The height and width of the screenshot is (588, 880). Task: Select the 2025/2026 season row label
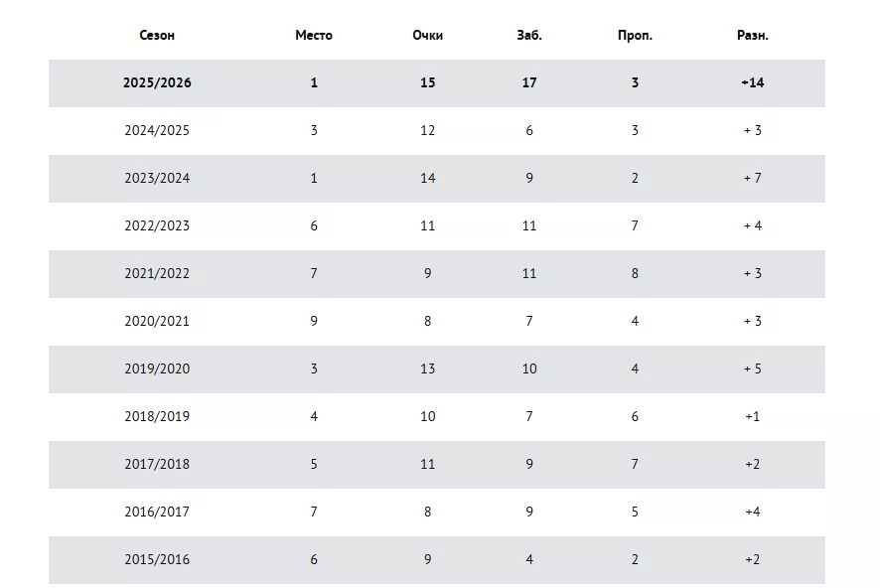tap(157, 82)
